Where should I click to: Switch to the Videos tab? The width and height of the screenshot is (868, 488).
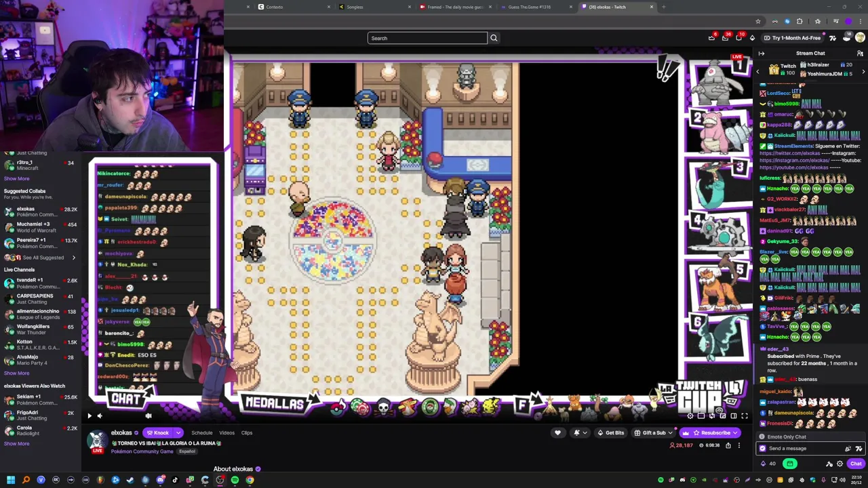(x=226, y=432)
